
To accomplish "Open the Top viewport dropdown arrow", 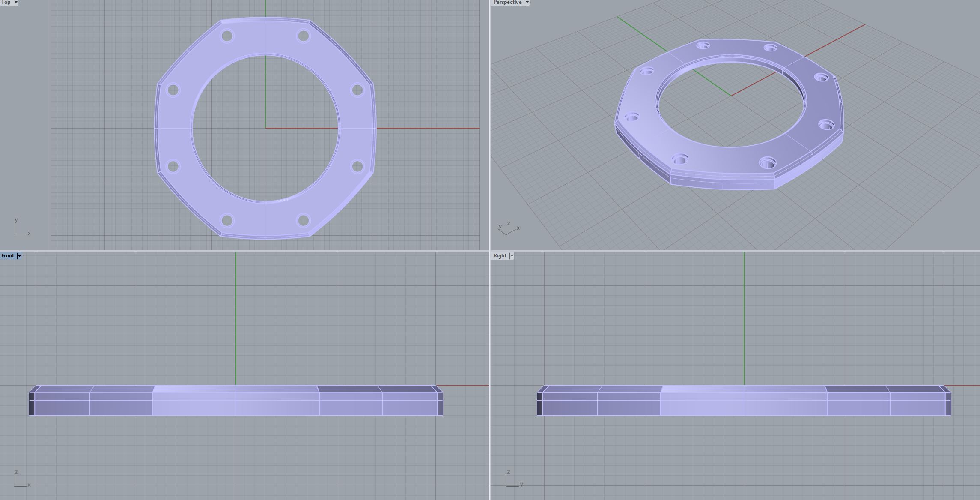I will pos(16,2).
